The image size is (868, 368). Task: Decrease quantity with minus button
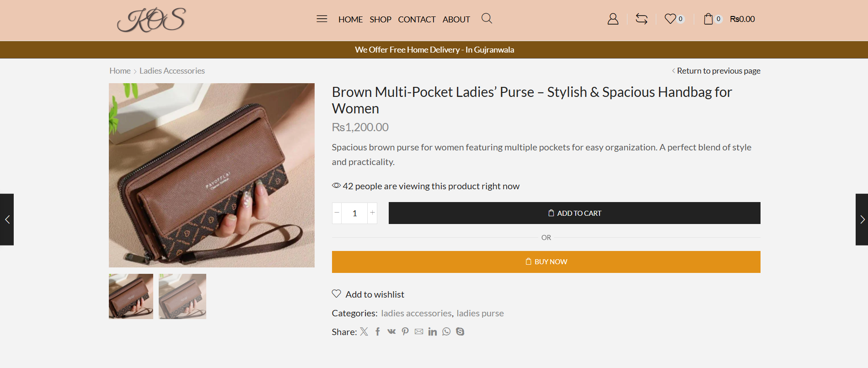337,213
